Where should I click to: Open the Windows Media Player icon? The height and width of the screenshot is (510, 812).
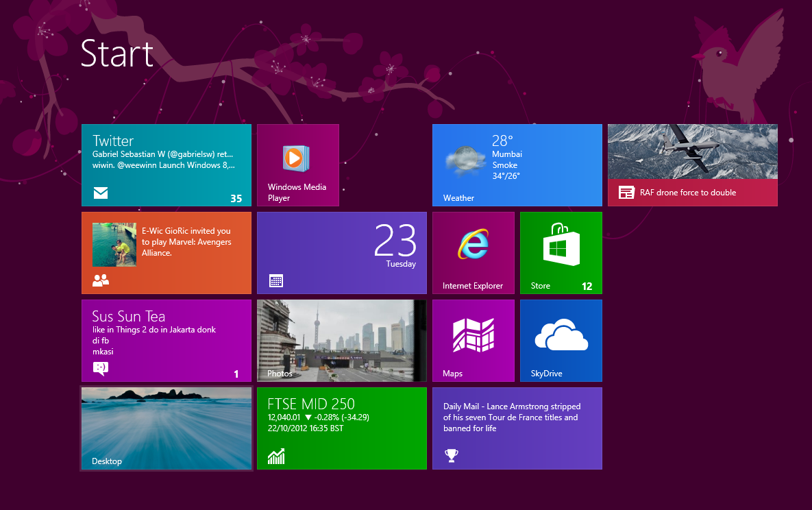click(x=296, y=158)
